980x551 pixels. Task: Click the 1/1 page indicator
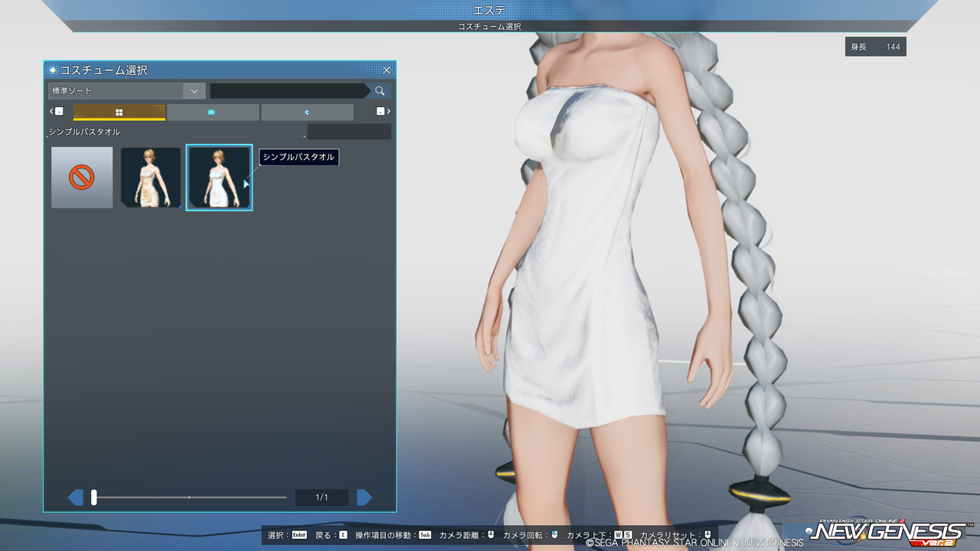click(322, 497)
